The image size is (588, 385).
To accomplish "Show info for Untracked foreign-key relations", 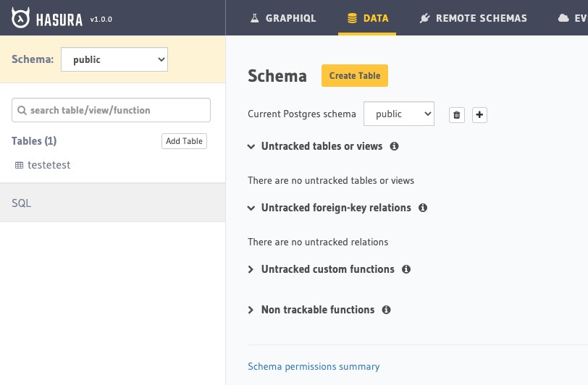I will tap(423, 208).
